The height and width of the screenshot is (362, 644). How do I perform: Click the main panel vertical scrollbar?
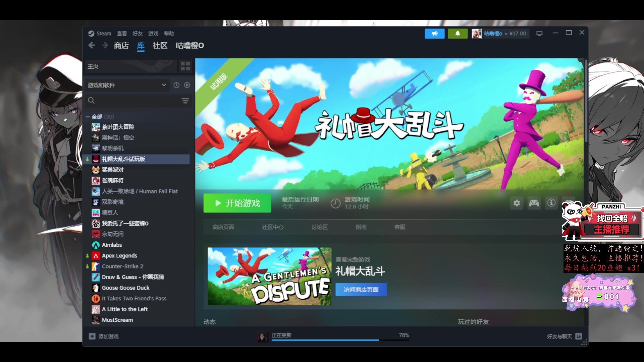(586, 101)
